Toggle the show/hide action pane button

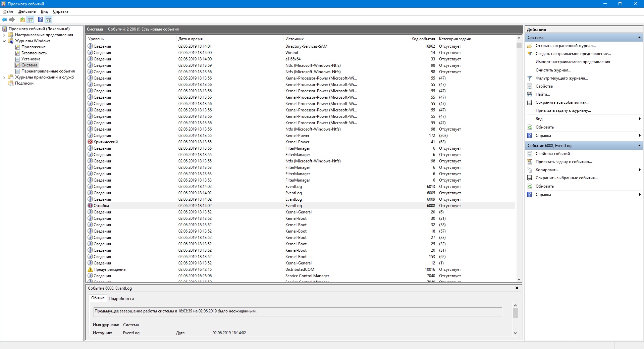[49, 19]
